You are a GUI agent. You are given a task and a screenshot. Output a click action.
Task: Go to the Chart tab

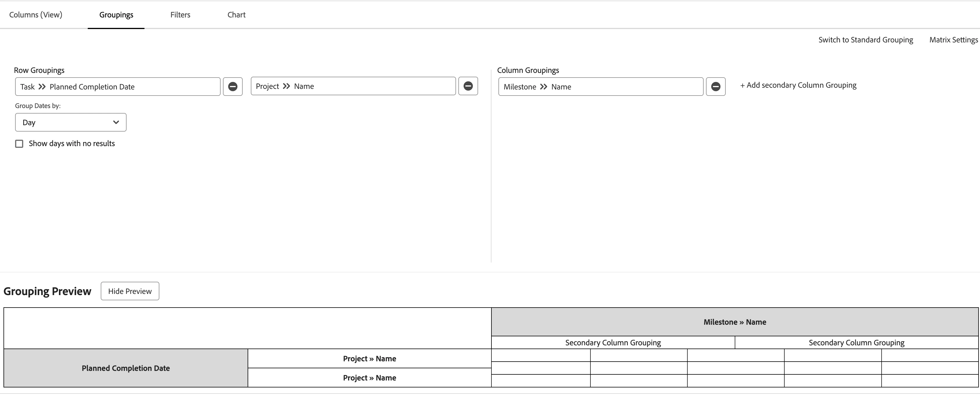[x=236, y=15]
